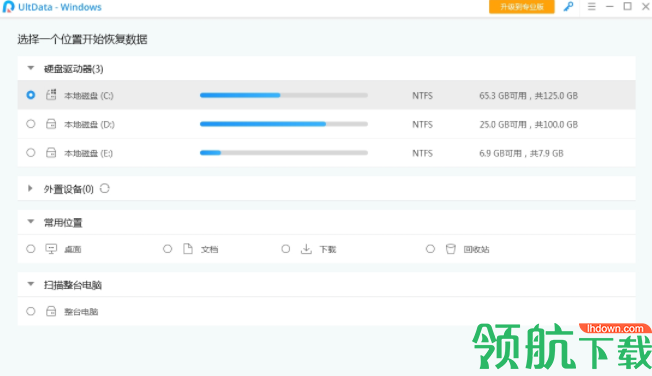Click the D: disk drive icon
652x376 pixels.
point(51,124)
